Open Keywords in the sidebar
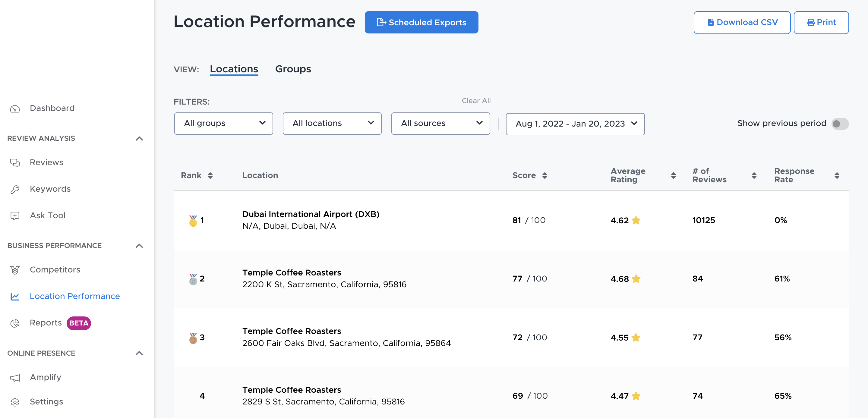 click(x=50, y=189)
